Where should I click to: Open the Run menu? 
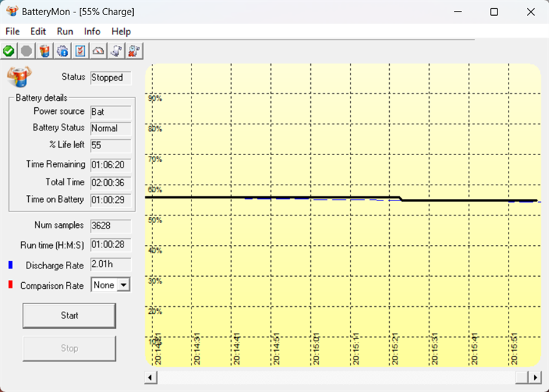pos(65,32)
